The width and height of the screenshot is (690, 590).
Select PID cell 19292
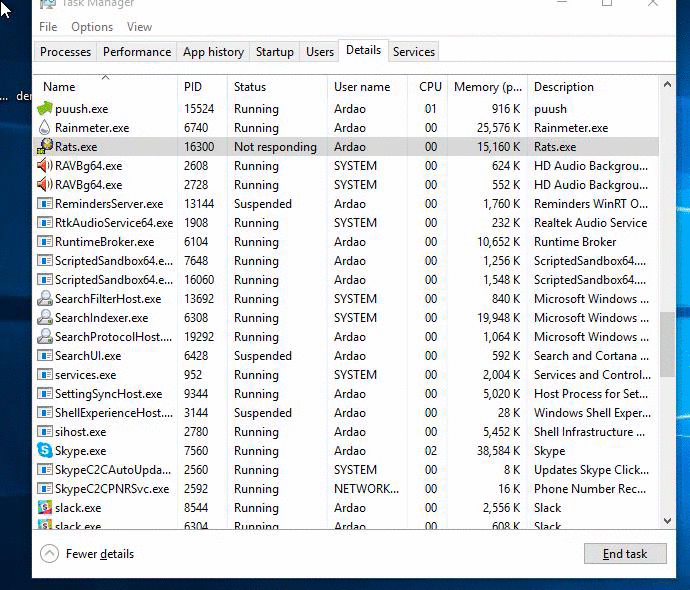pyautogui.click(x=199, y=337)
